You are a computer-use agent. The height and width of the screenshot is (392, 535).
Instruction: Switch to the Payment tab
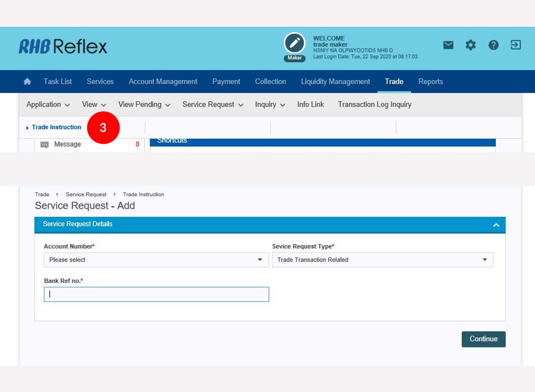pos(226,82)
